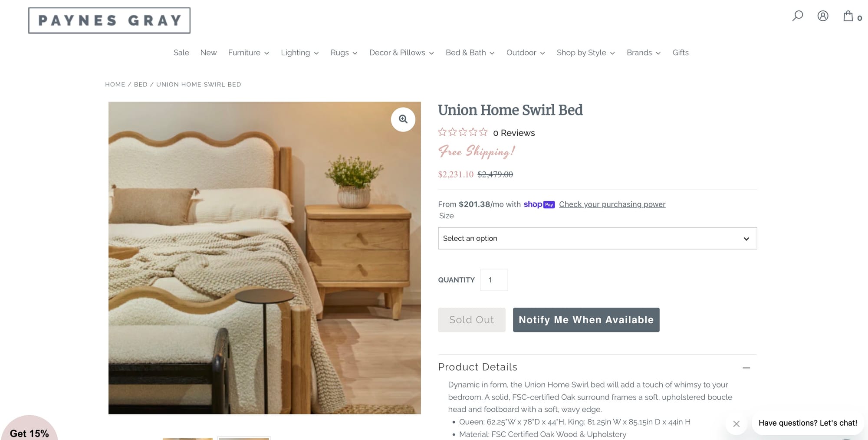The width and height of the screenshot is (868, 440).
Task: Collapse the Product Details section
Action: pos(746,368)
